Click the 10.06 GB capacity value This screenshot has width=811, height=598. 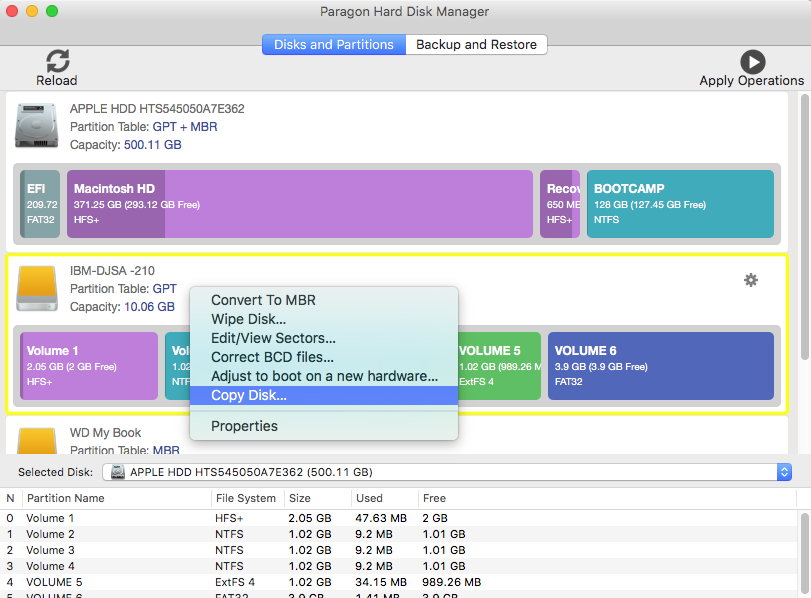(149, 307)
